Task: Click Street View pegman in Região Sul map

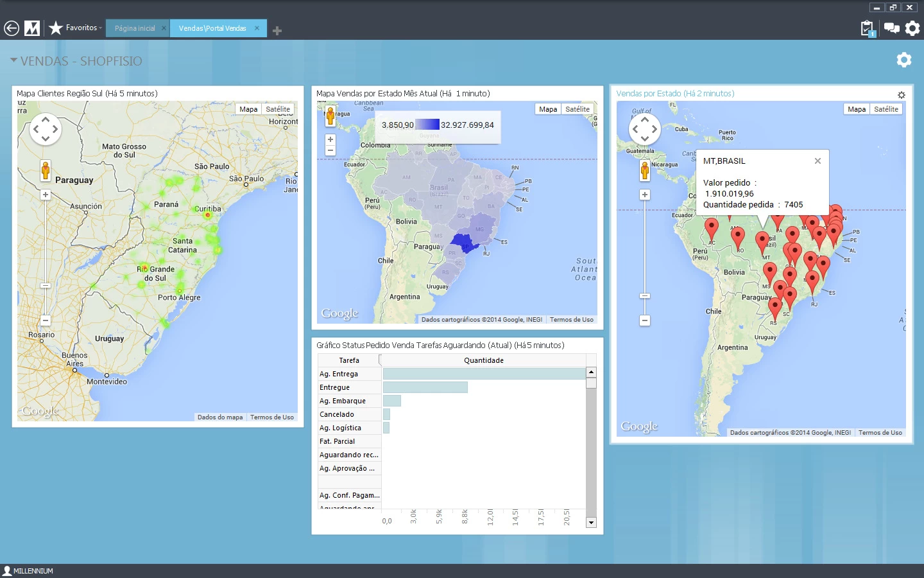Action: click(46, 170)
